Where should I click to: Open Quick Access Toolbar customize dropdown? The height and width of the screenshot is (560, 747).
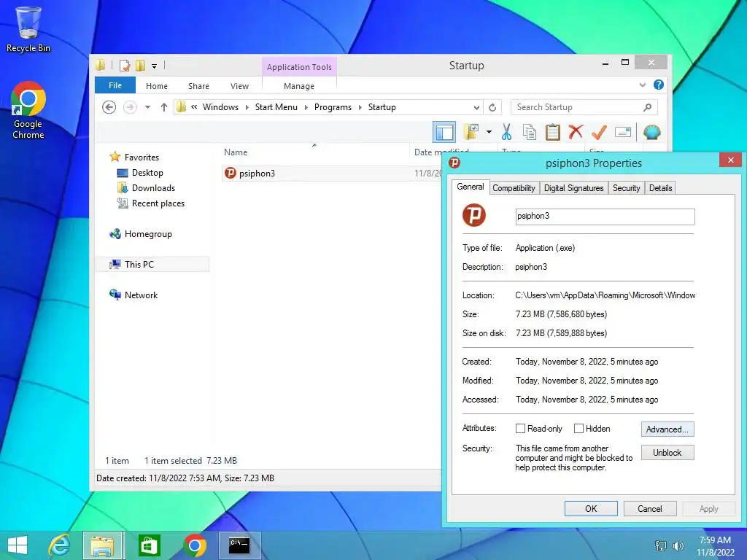[155, 66]
